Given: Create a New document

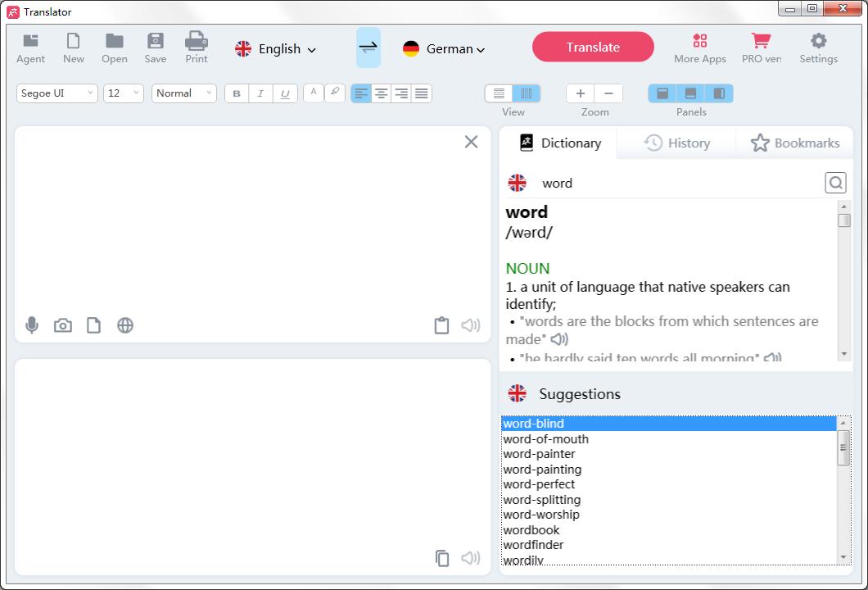Looking at the screenshot, I should tap(73, 48).
